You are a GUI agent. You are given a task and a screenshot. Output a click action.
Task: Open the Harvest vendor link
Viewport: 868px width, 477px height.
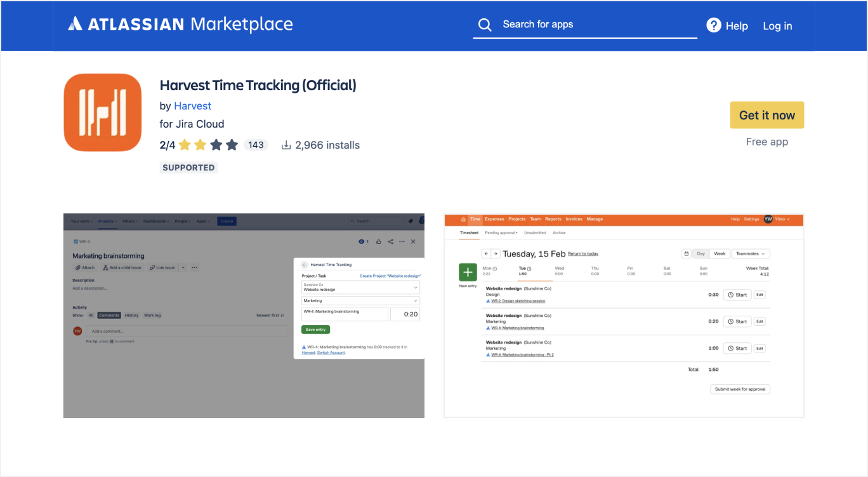pos(192,106)
